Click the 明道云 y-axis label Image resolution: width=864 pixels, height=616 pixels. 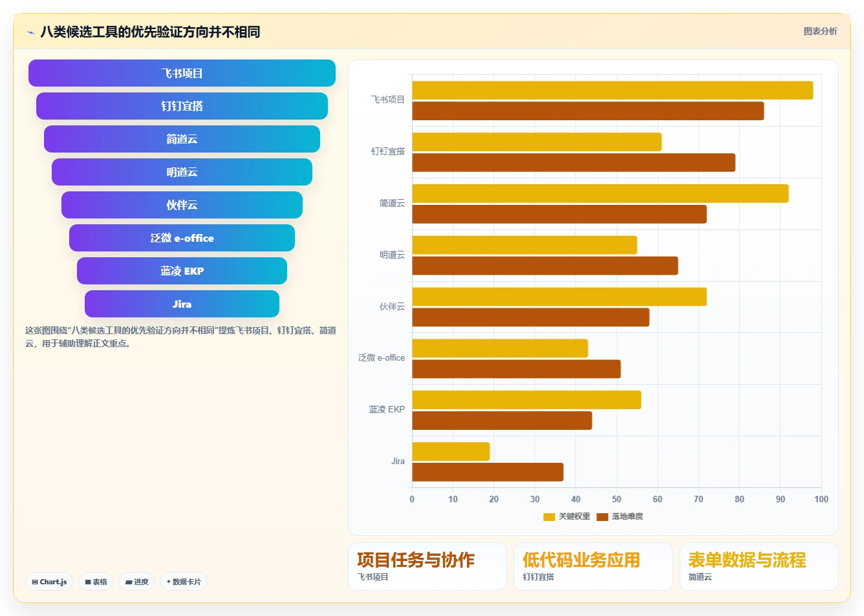(392, 255)
